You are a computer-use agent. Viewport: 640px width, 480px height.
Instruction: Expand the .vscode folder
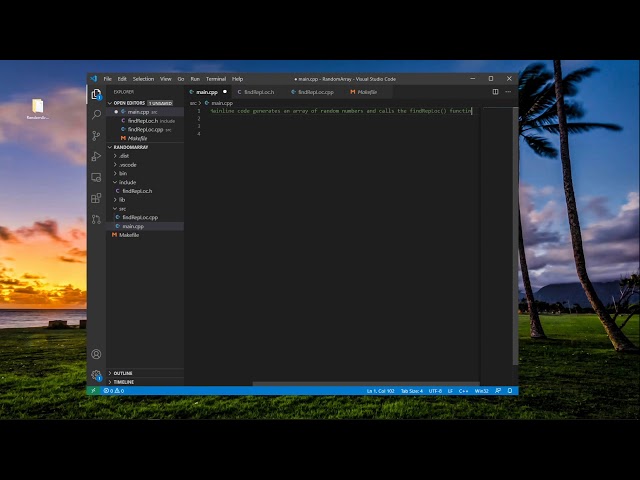[127, 164]
